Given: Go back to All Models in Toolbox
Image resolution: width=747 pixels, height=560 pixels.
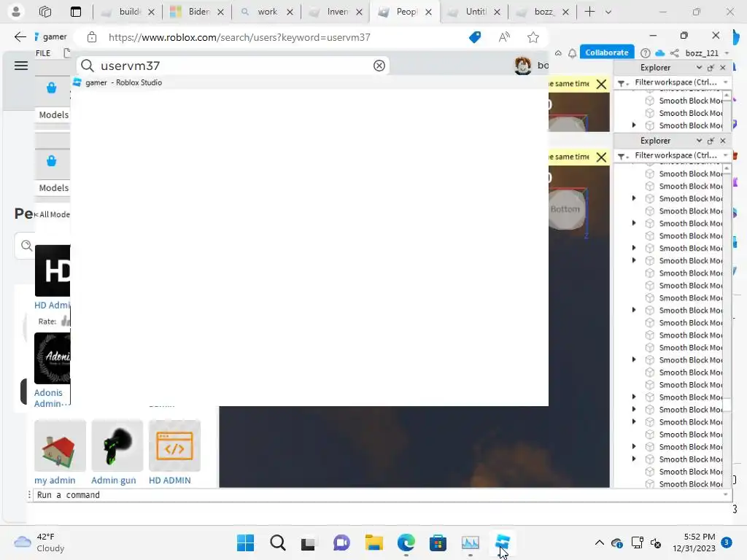Looking at the screenshot, I should [53, 214].
